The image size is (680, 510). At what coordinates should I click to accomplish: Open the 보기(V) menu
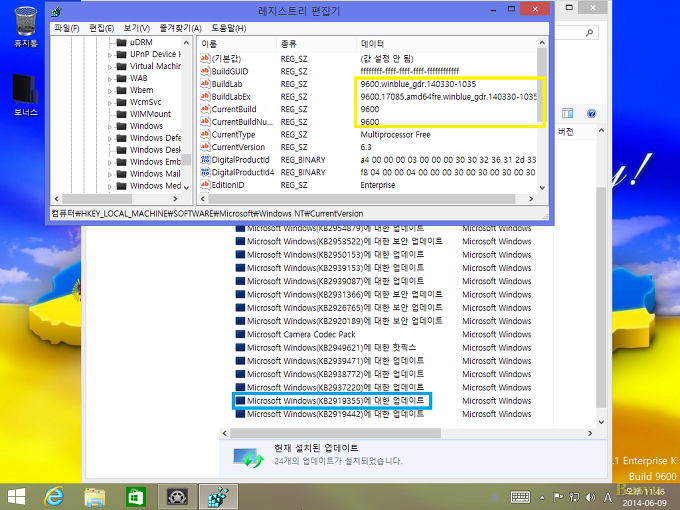tap(137, 28)
